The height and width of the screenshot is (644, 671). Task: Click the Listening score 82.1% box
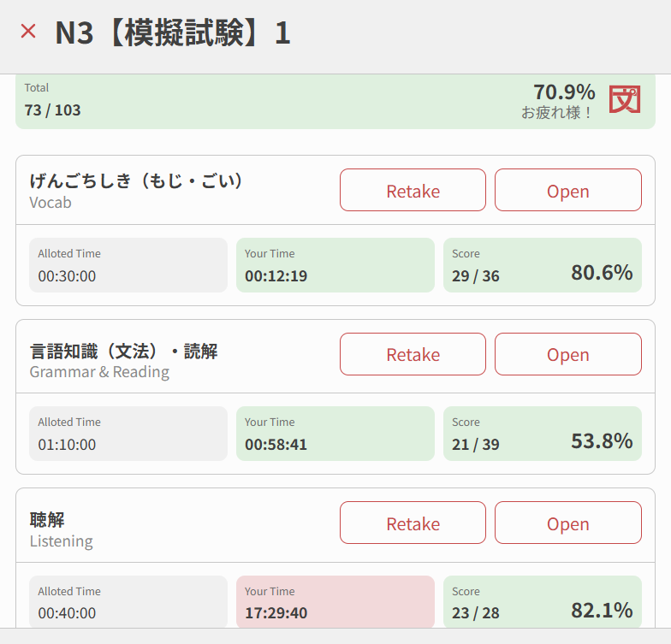(x=542, y=602)
